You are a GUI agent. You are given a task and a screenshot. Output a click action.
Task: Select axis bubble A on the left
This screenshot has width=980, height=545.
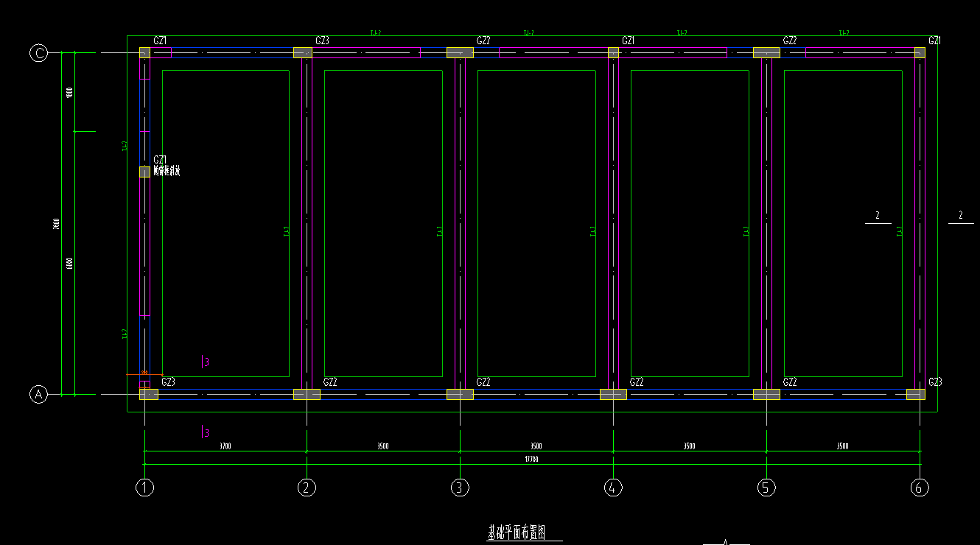(x=38, y=395)
